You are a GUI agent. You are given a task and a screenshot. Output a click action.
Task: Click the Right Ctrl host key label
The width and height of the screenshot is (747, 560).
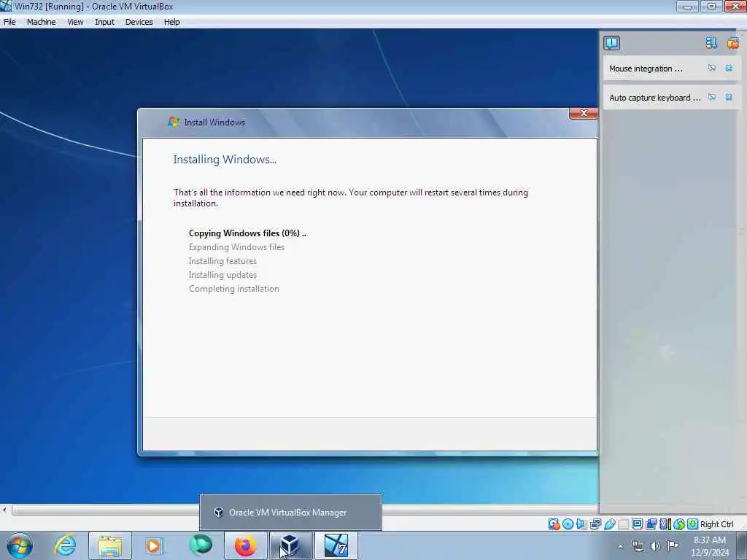717,524
